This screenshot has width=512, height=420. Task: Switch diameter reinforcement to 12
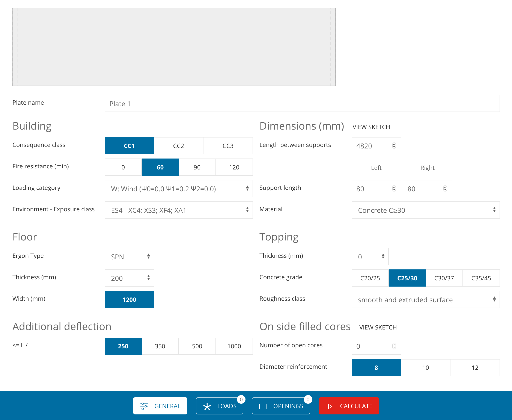click(x=474, y=367)
